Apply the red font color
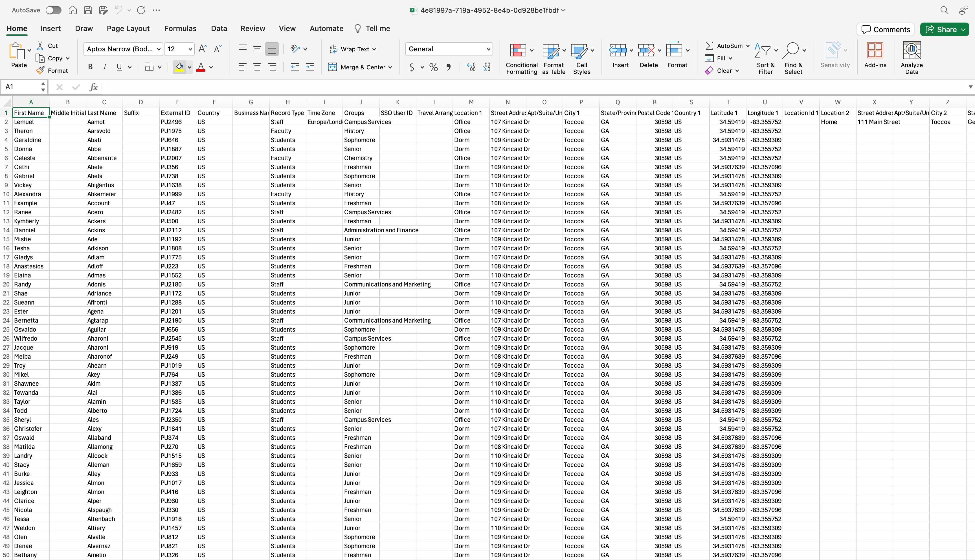Image resolution: width=975 pixels, height=560 pixels. (201, 67)
